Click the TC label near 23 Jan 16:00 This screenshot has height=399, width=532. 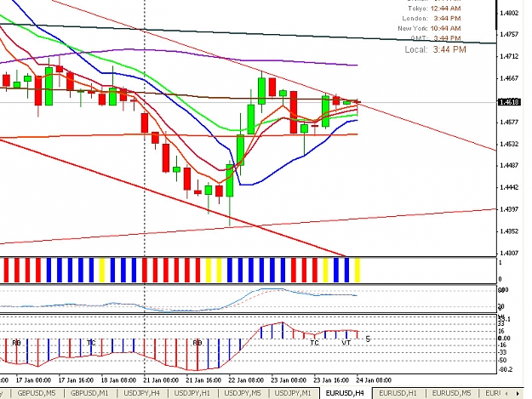(x=314, y=343)
